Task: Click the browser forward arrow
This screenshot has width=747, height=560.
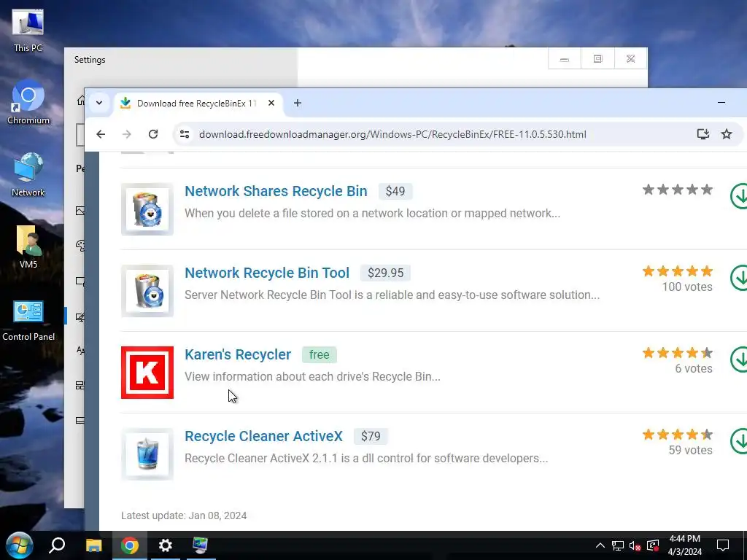Action: click(x=127, y=134)
